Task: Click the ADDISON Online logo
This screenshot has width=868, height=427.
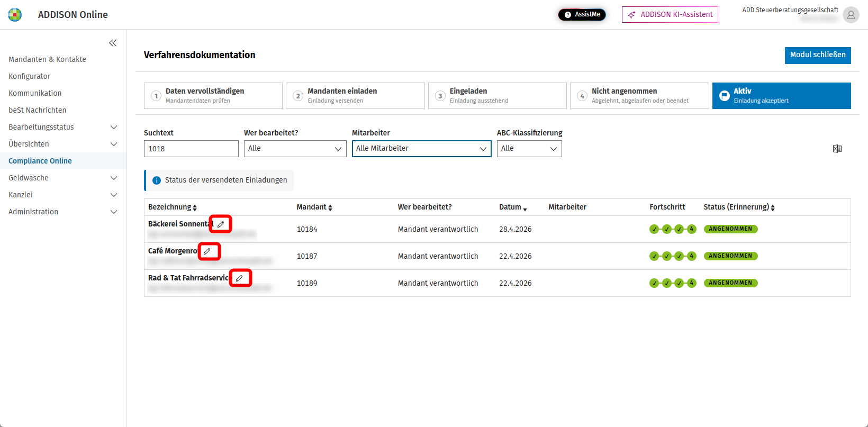Action: pos(15,15)
